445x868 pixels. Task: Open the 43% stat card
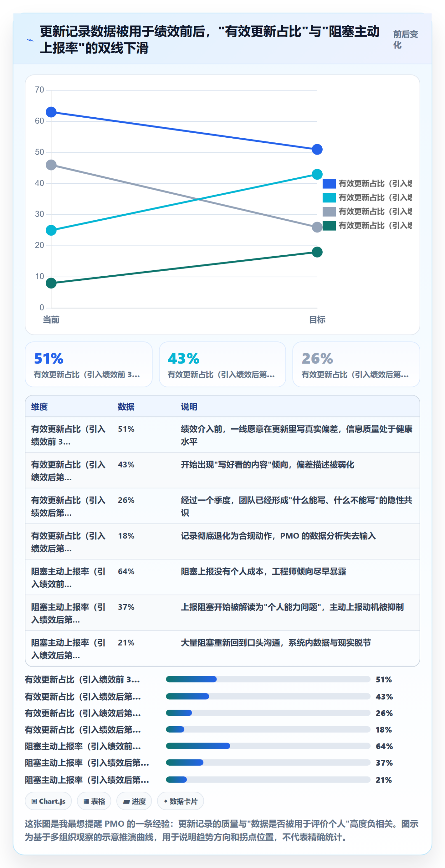pos(222,364)
